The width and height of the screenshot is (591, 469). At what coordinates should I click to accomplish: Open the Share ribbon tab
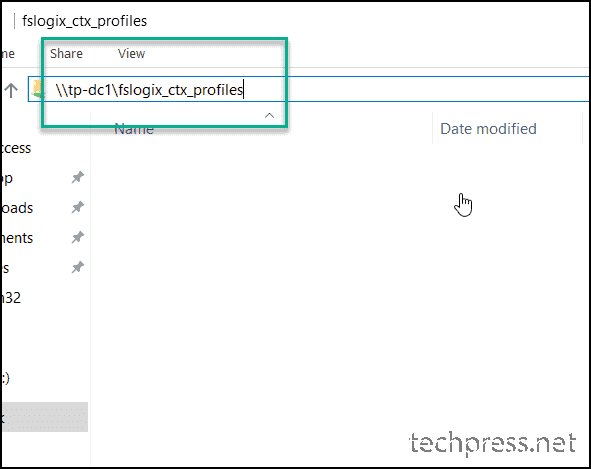pyautogui.click(x=66, y=54)
